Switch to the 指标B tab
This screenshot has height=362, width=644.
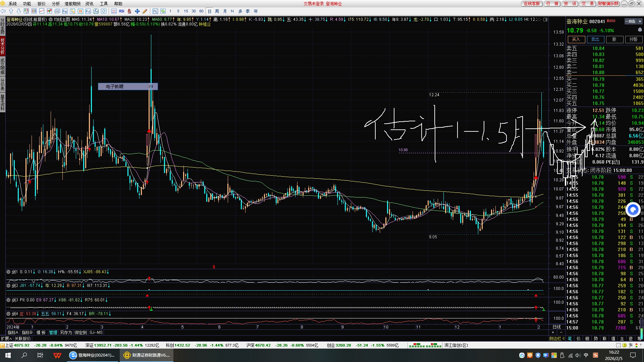click(x=27, y=333)
